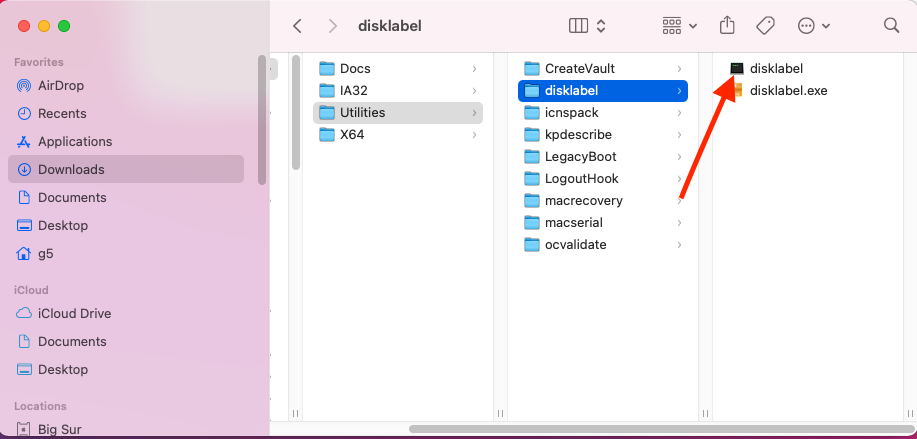This screenshot has height=439, width=917.
Task: Open the view options up-down arrows
Action: 601,26
